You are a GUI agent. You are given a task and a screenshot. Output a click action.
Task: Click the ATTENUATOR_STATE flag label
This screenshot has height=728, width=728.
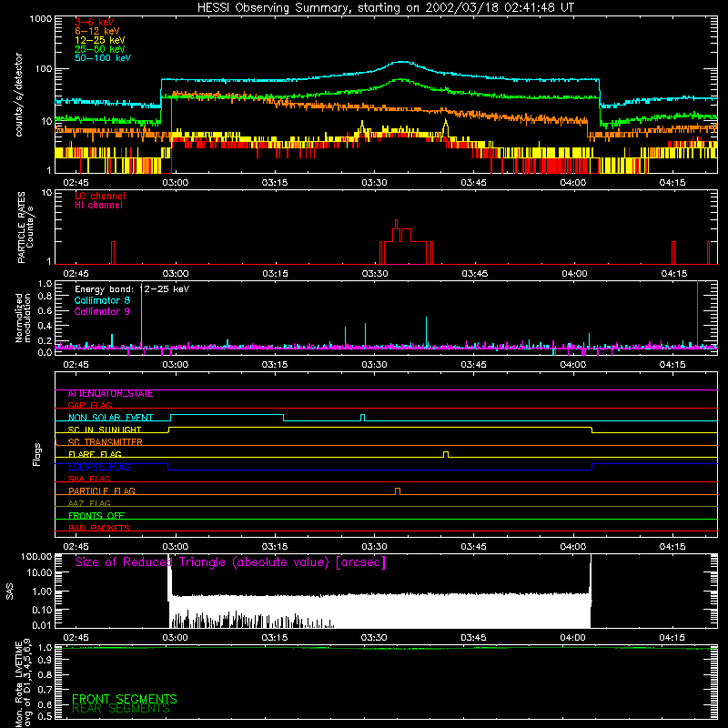(x=110, y=394)
